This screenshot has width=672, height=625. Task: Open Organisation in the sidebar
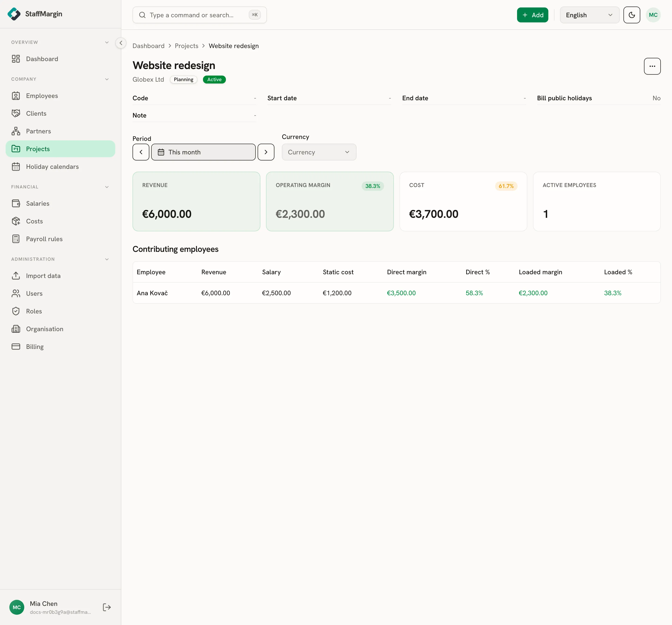coord(60,329)
